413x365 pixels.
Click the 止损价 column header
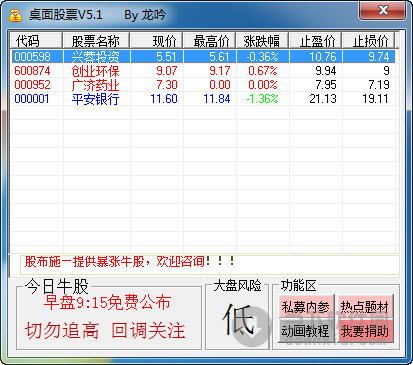[x=368, y=41]
